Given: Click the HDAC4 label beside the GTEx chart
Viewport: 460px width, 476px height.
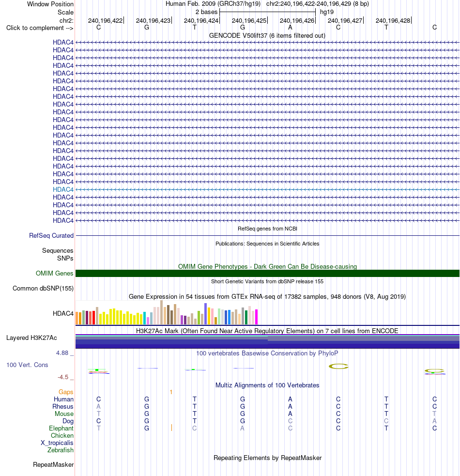Looking at the screenshot, I should [x=63, y=314].
